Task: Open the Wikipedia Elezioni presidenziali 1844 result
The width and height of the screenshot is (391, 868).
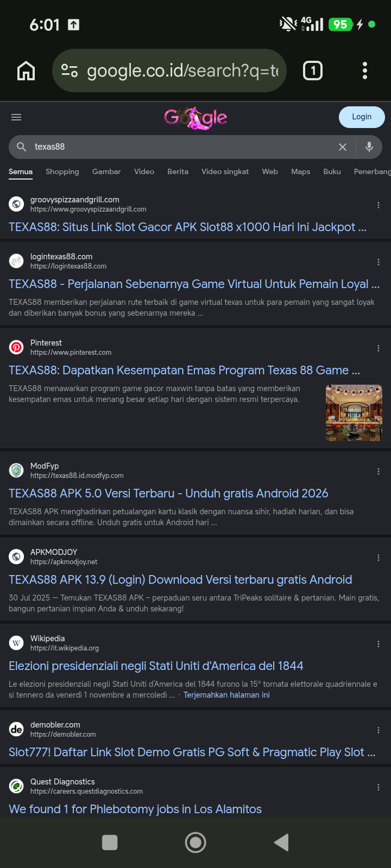Action: point(156,666)
